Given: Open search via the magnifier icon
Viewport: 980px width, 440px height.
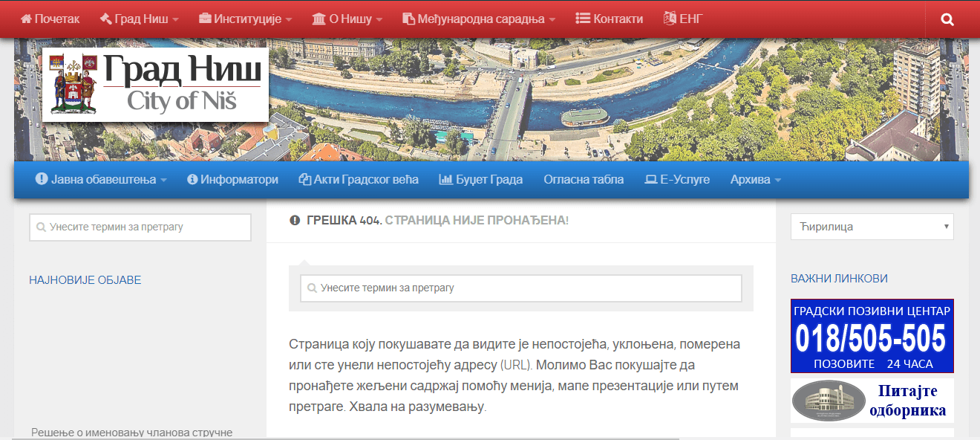Looking at the screenshot, I should pos(947,19).
